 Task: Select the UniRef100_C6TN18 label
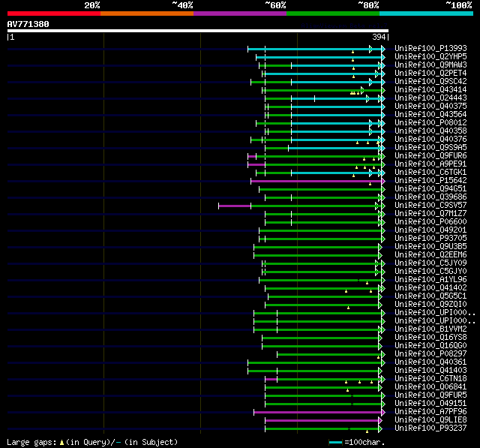(430, 379)
